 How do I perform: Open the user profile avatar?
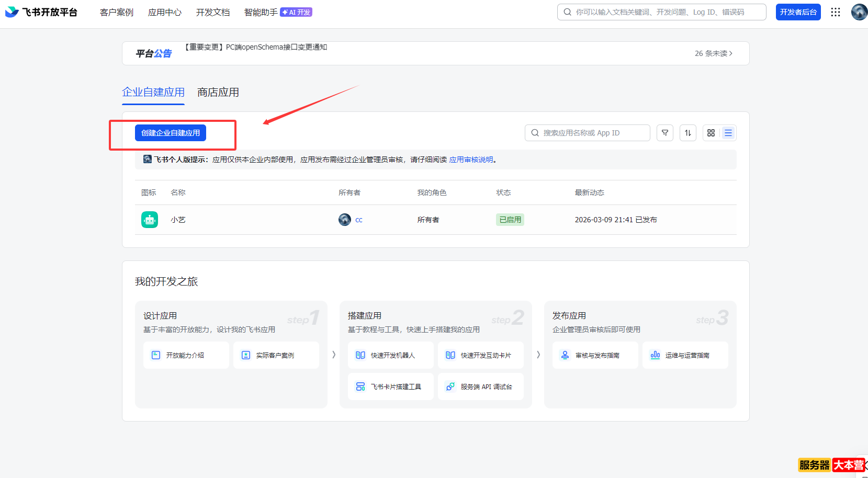point(859,12)
